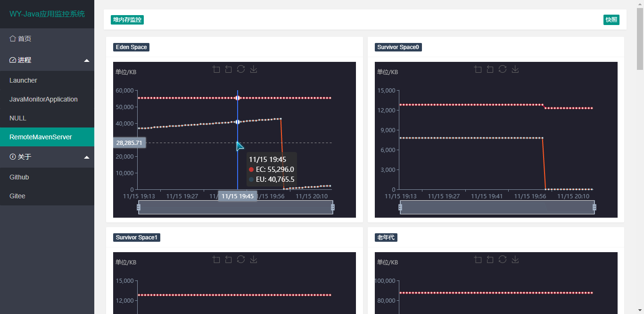Open JavaMonitorApplication process
This screenshot has height=314, width=644.
coord(47,99)
